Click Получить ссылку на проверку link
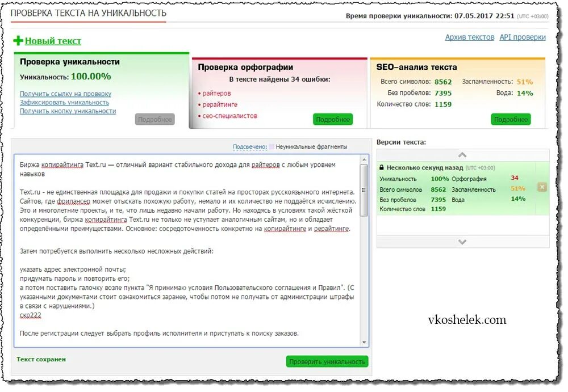Viewport: 568px width, 392px height. point(65,94)
